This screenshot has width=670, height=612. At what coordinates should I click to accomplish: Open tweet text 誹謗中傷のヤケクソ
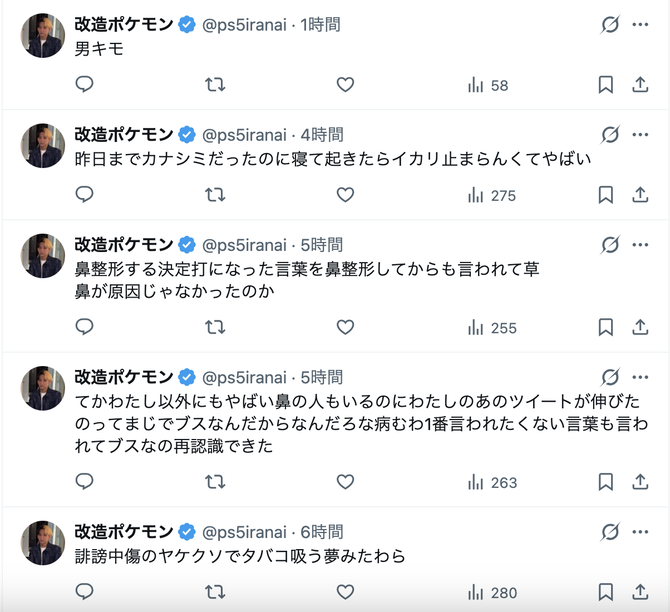tap(240, 556)
